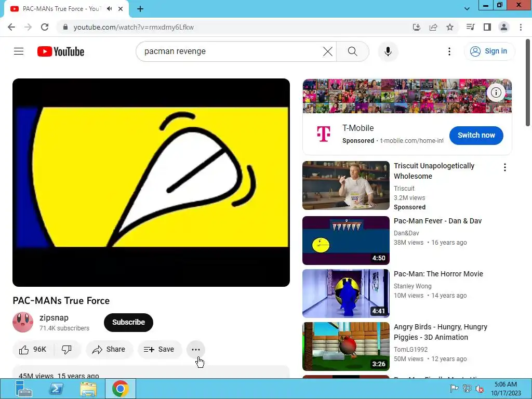Expand the tab search chevron
Viewport: 532px width, 399px height.
467,9
